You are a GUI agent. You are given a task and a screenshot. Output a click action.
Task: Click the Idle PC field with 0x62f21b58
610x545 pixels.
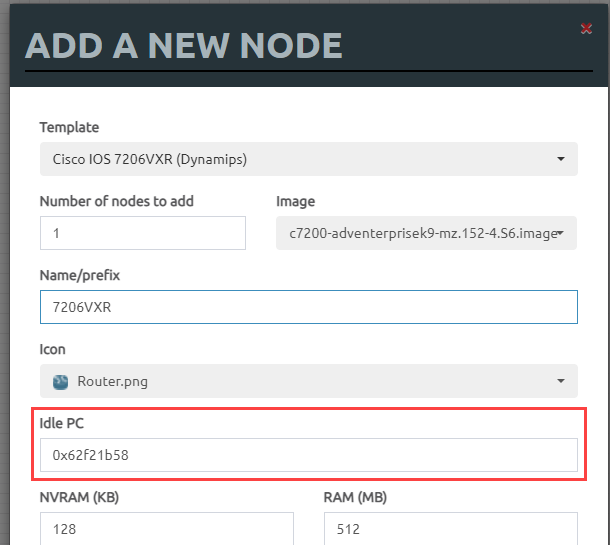(309, 455)
